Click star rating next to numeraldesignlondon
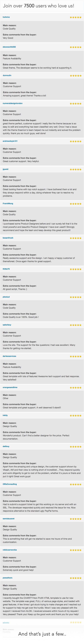Image resolution: width=84 pixels, height=644 pixels. [76, 103]
